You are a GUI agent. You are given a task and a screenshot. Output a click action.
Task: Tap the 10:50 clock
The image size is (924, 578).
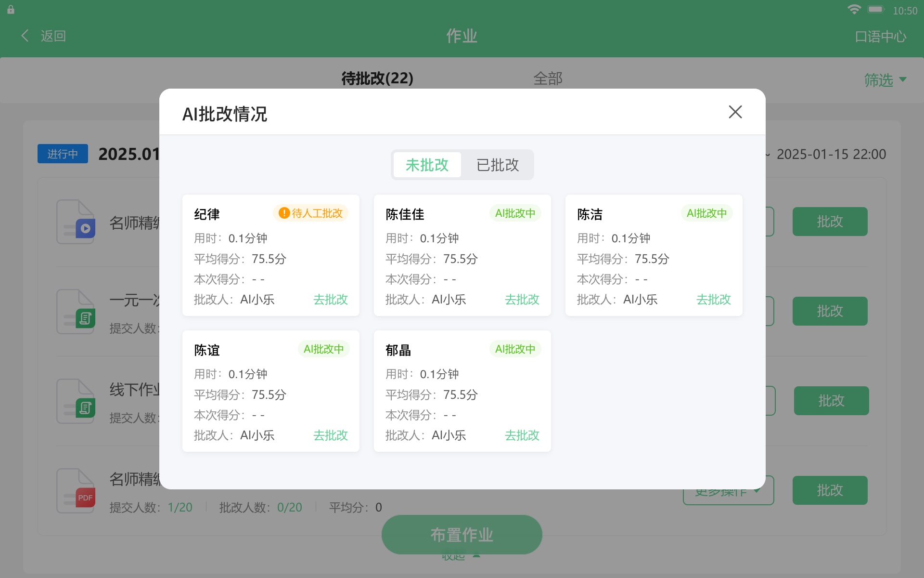905,11
